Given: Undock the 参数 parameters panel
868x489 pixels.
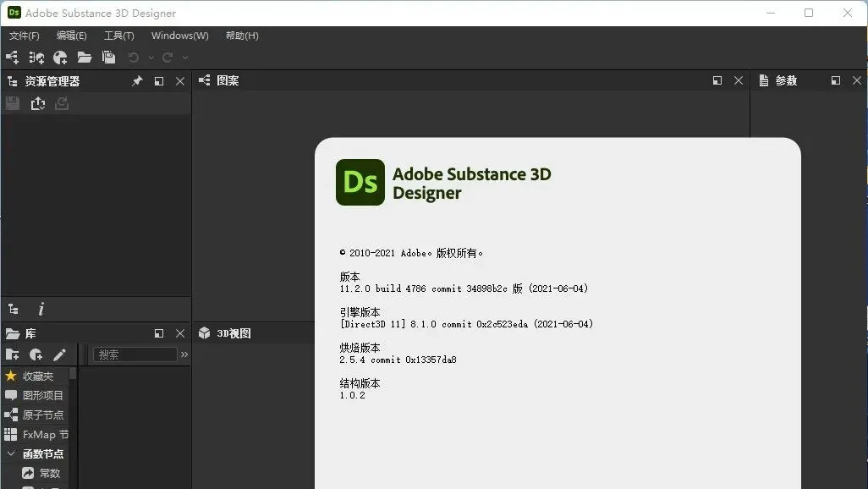Looking at the screenshot, I should [x=836, y=81].
